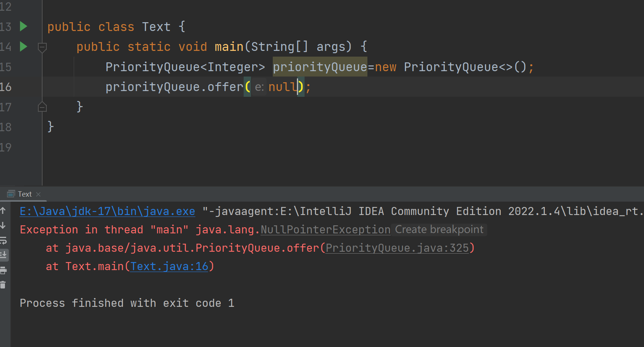Click line number 15 in gutter
The image size is (644, 347).
[6, 67]
